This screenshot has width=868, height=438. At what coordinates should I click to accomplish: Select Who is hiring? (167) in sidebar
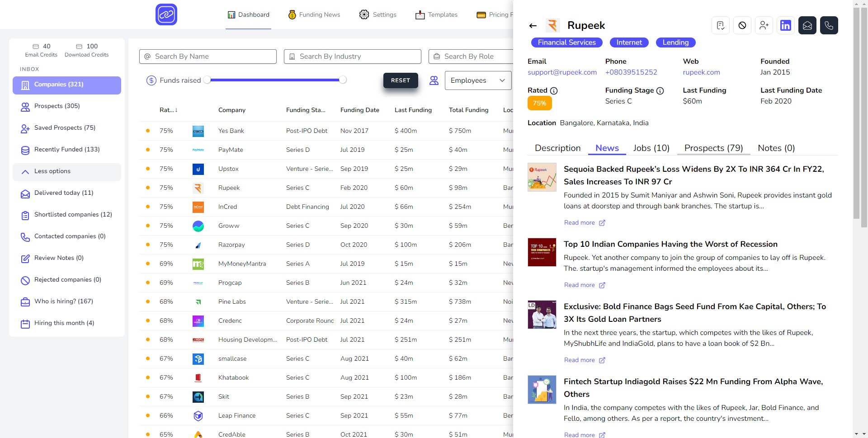[x=67, y=302]
